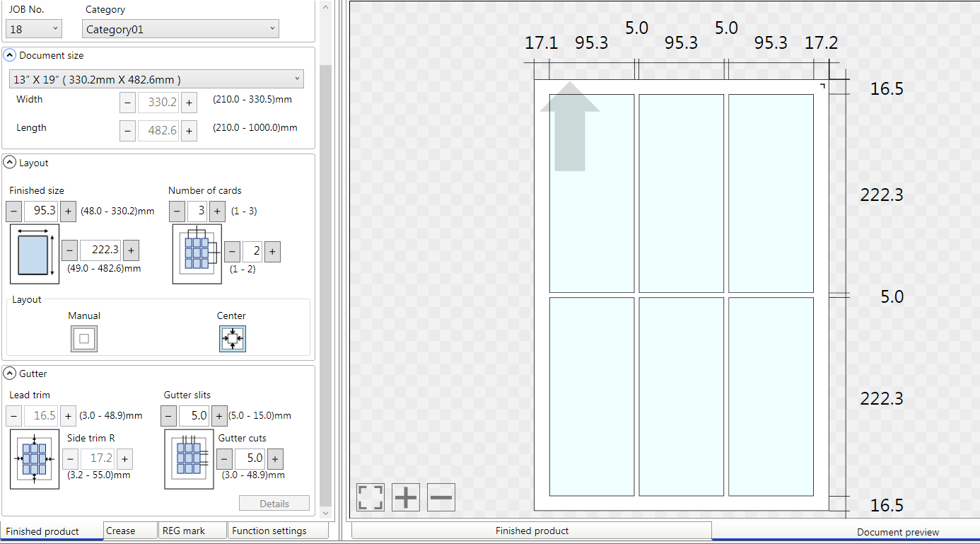
Task: Decrease the document Width value
Action: (127, 103)
